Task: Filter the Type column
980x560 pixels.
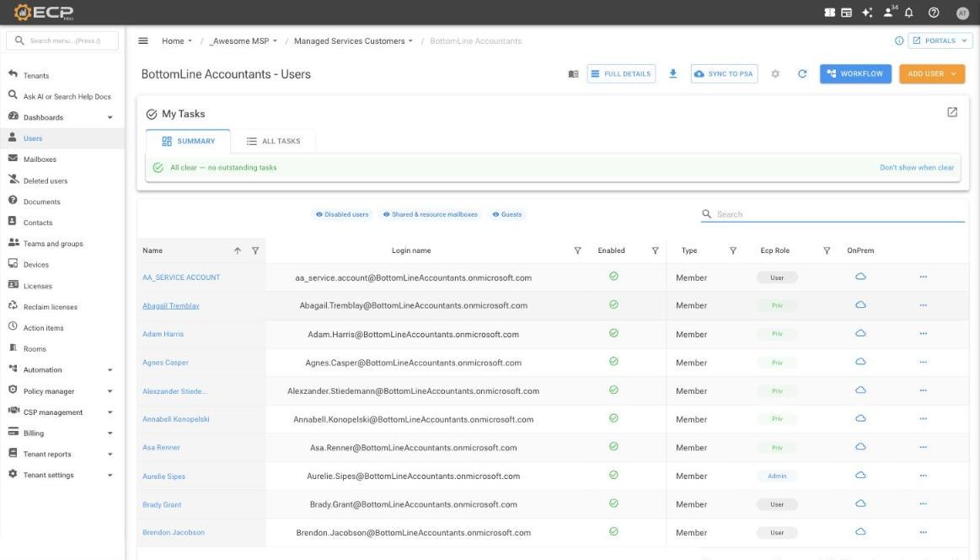Action: click(x=732, y=250)
